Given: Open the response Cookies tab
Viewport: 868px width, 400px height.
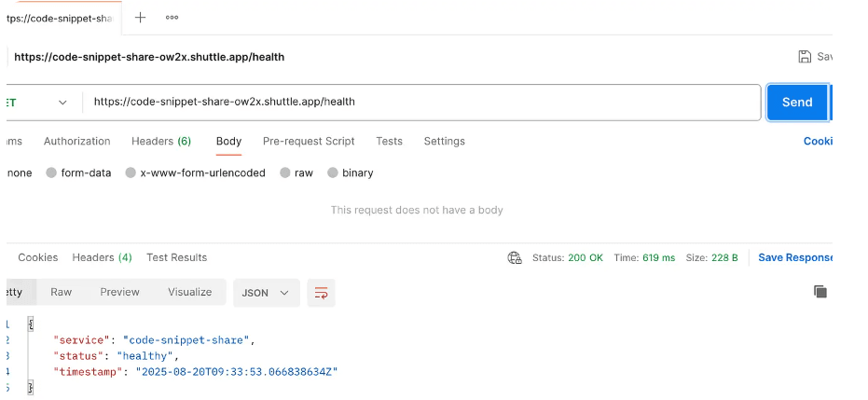Looking at the screenshot, I should [x=37, y=257].
